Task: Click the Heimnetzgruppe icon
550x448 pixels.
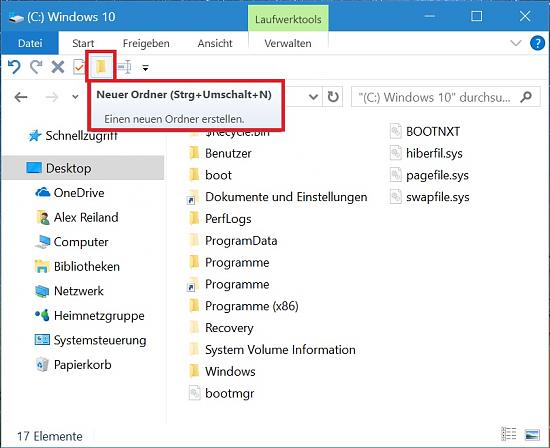Action: tap(42, 315)
